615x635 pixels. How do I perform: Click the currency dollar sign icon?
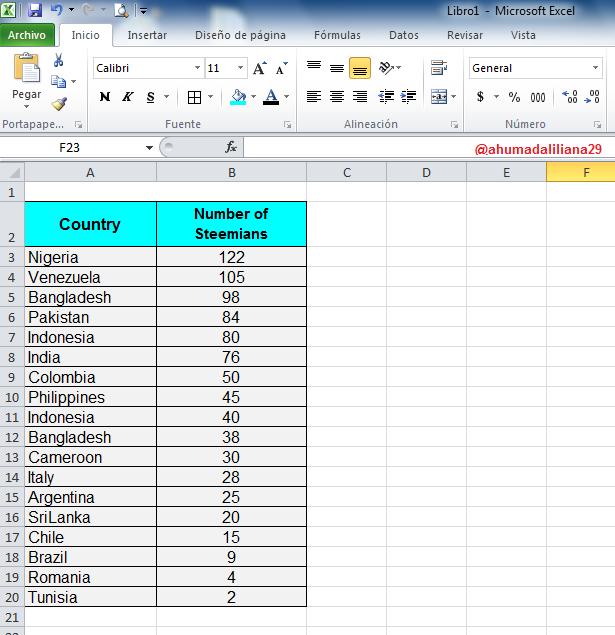coord(480,97)
